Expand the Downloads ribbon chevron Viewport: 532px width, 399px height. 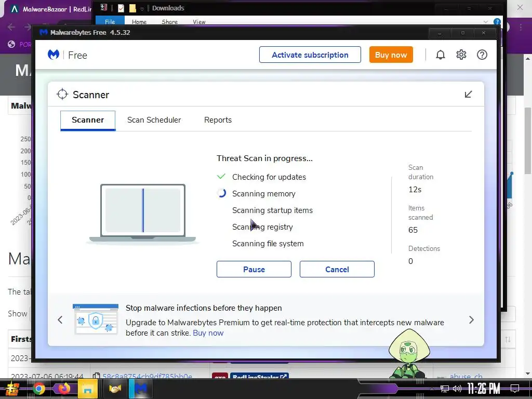(486, 22)
